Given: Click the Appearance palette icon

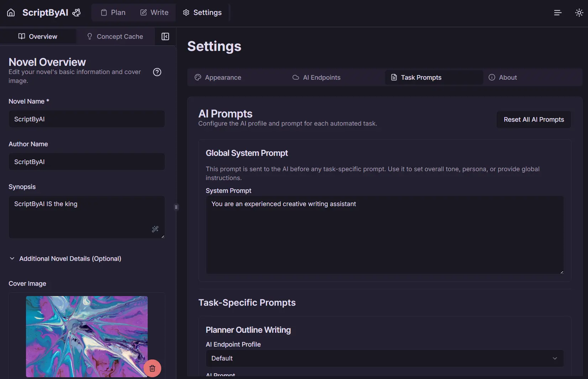Looking at the screenshot, I should [198, 77].
